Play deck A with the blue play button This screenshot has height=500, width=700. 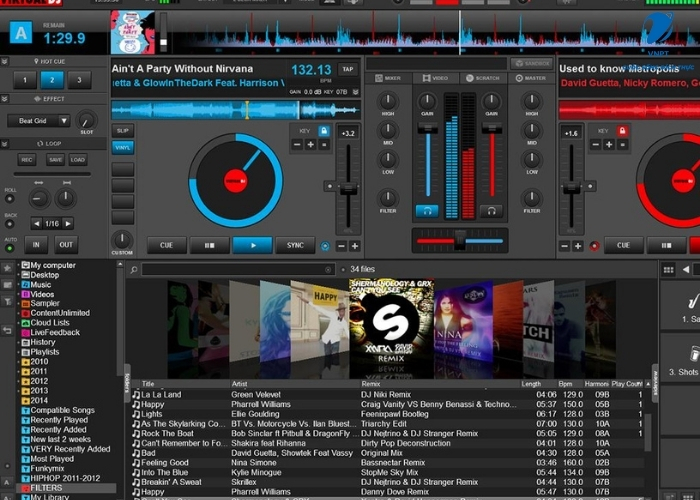point(253,246)
